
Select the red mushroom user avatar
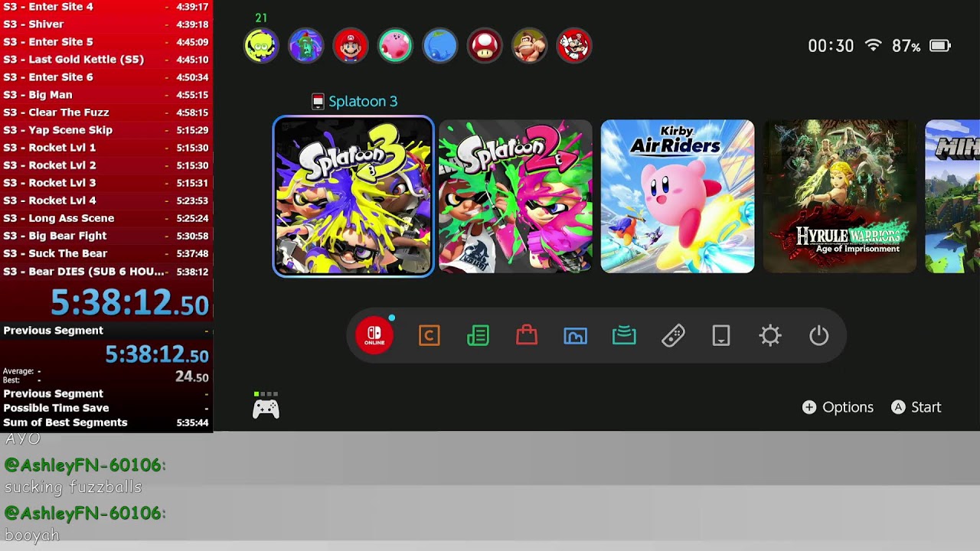tap(485, 47)
